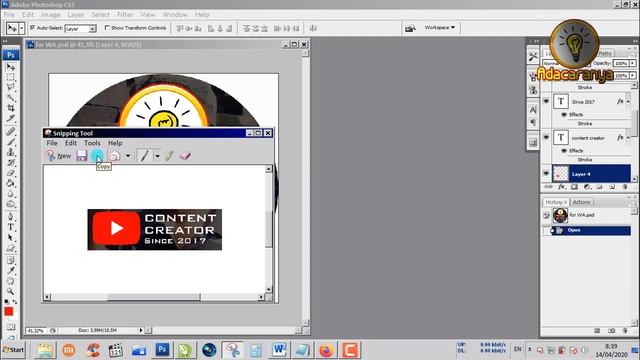The image size is (640, 360).
Task: Select the Clone Stamp tool
Action: [11, 152]
